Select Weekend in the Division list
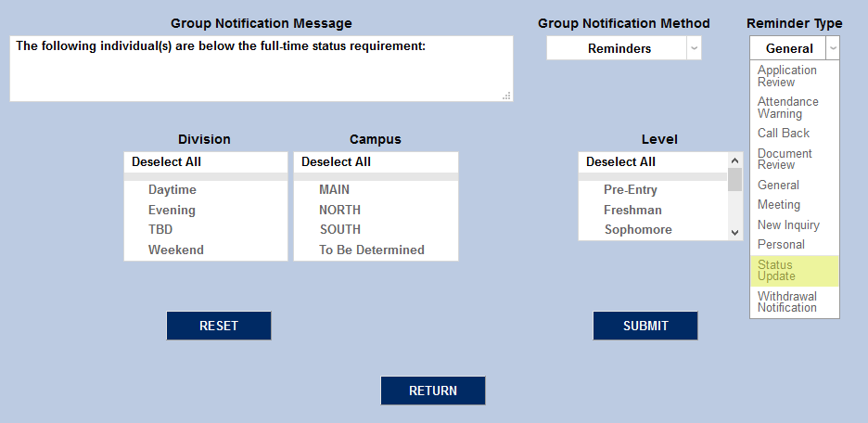868x423 pixels. [x=176, y=250]
